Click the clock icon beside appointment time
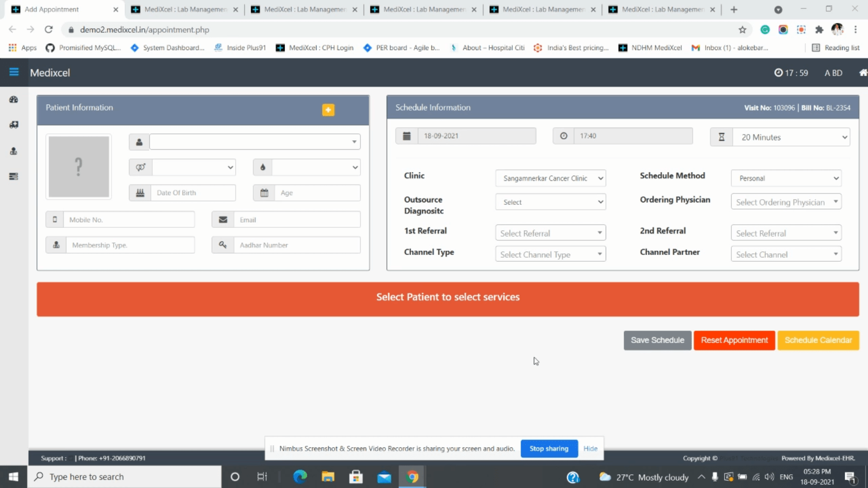This screenshot has width=868, height=488. click(x=563, y=136)
